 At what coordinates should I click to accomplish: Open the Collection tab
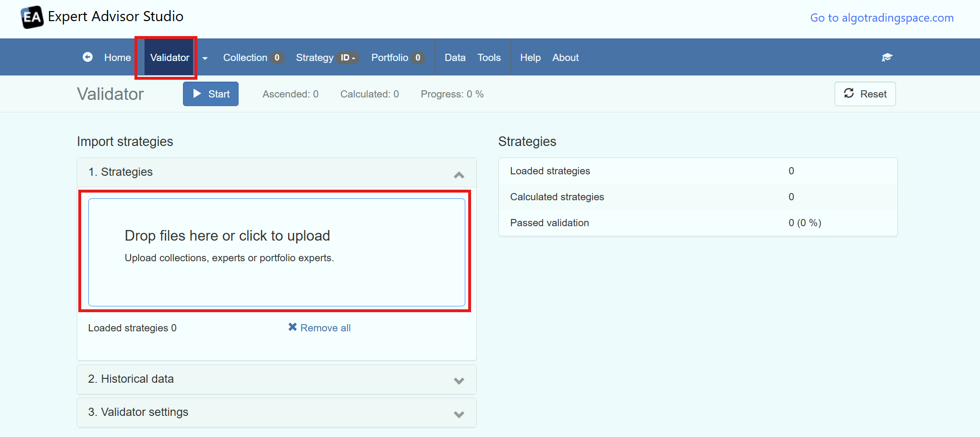tap(245, 58)
